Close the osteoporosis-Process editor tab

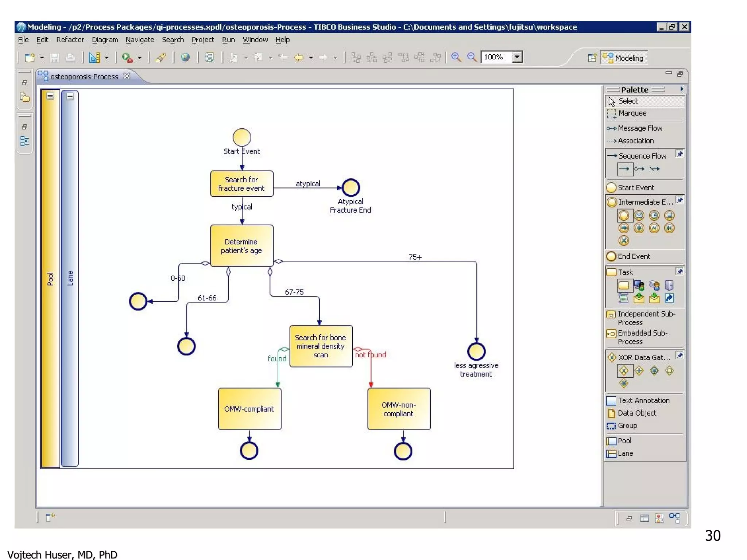(x=127, y=76)
